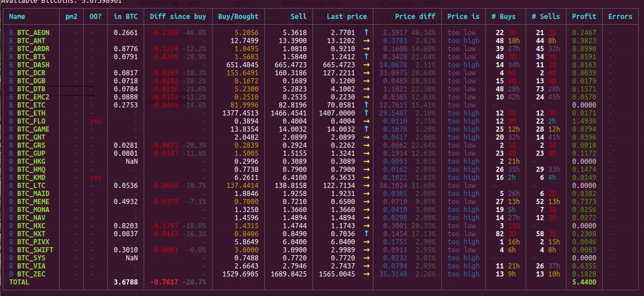Select the BTC_MEME pair name

click(33, 201)
